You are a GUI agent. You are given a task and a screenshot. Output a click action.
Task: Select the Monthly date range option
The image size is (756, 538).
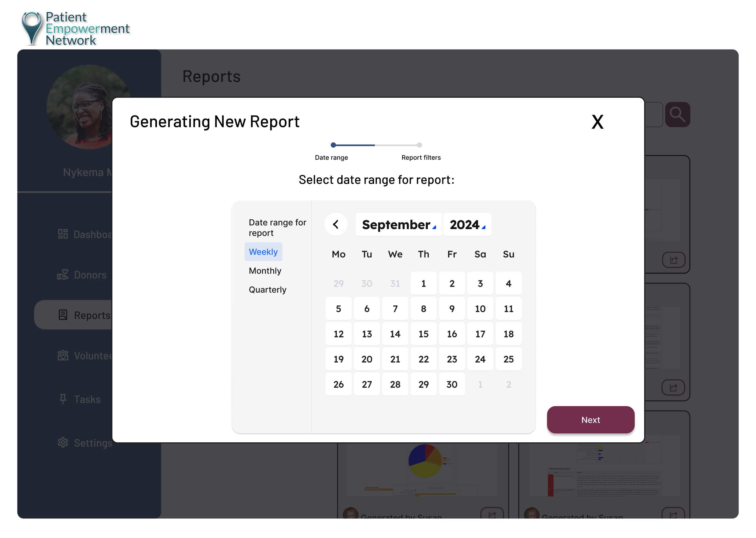[x=265, y=271]
